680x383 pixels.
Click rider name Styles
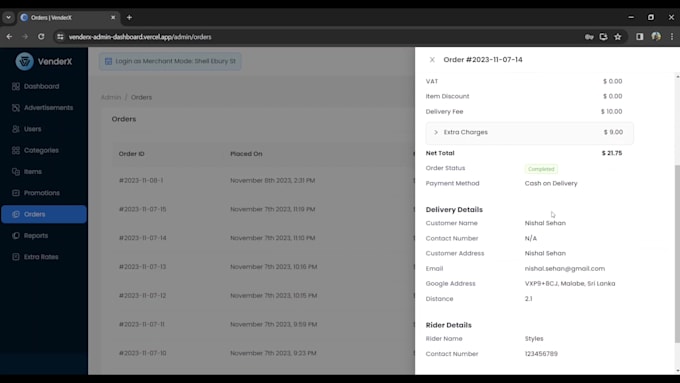[534, 338]
